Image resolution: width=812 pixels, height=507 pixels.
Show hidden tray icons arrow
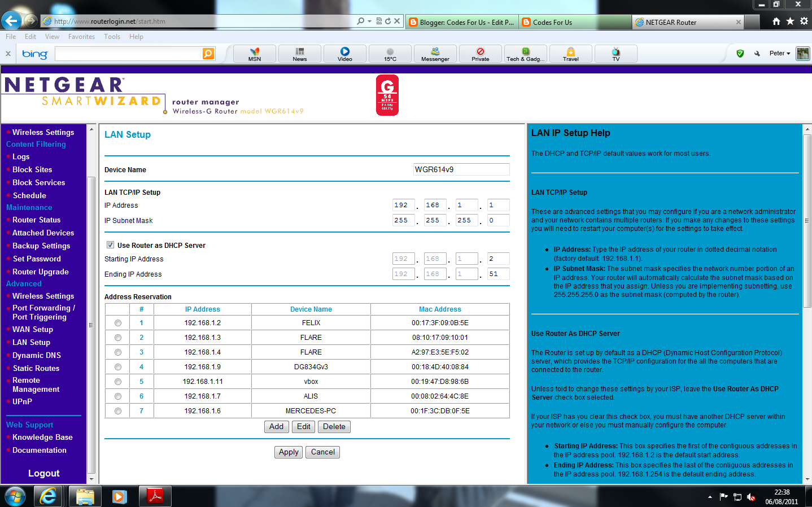coord(710,497)
